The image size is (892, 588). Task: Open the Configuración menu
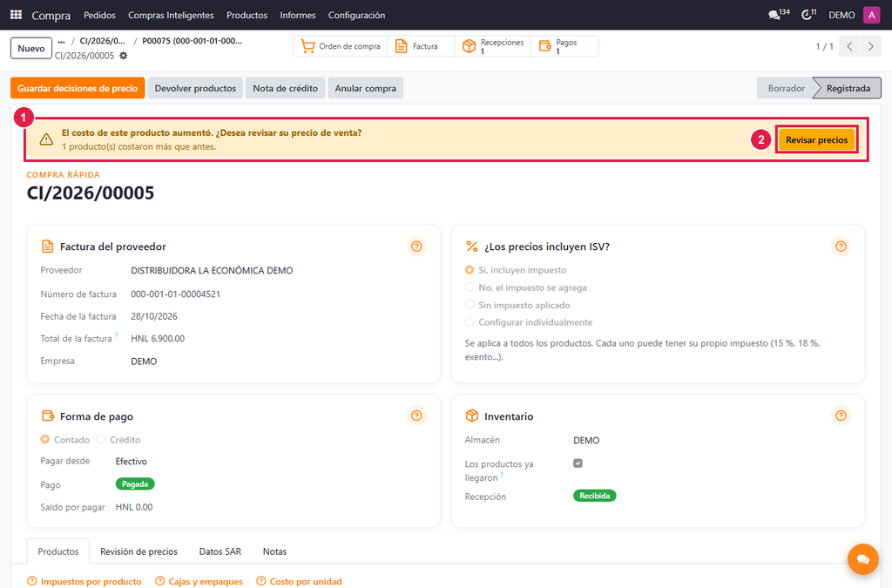[x=356, y=15]
